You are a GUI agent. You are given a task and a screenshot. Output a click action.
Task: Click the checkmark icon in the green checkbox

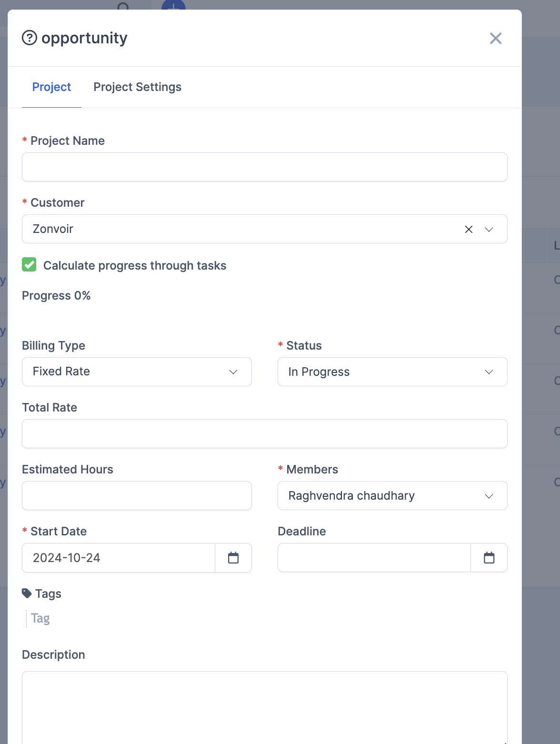(x=29, y=265)
